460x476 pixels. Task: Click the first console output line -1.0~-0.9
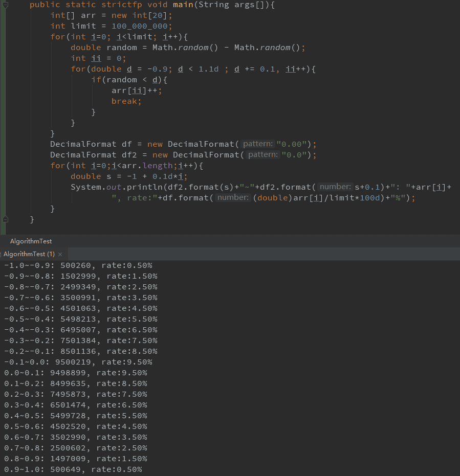tap(78, 265)
